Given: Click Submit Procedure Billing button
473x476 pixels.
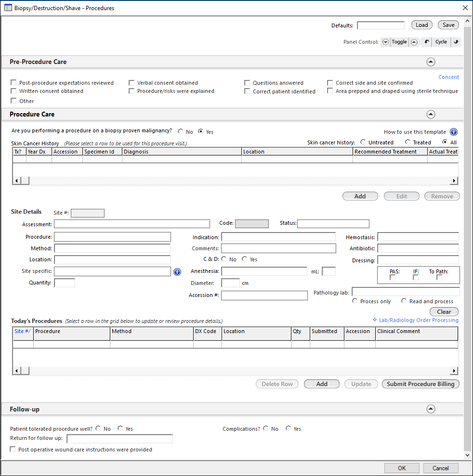Looking at the screenshot, I should (x=420, y=384).
